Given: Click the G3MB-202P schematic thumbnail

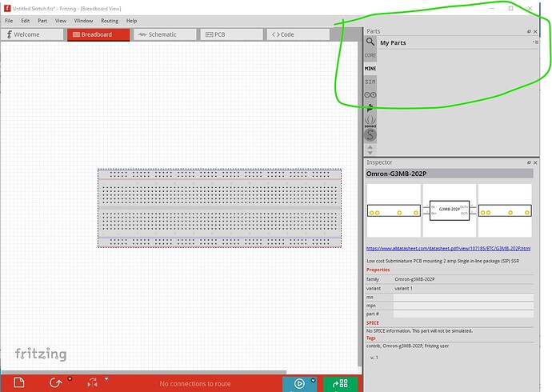Looking at the screenshot, I should pyautogui.click(x=450, y=210).
